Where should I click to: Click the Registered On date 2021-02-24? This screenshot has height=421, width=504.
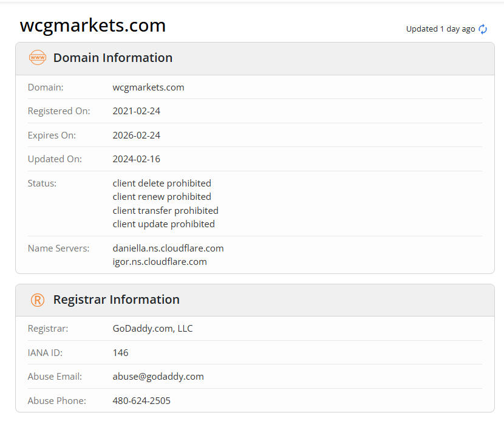(x=137, y=111)
